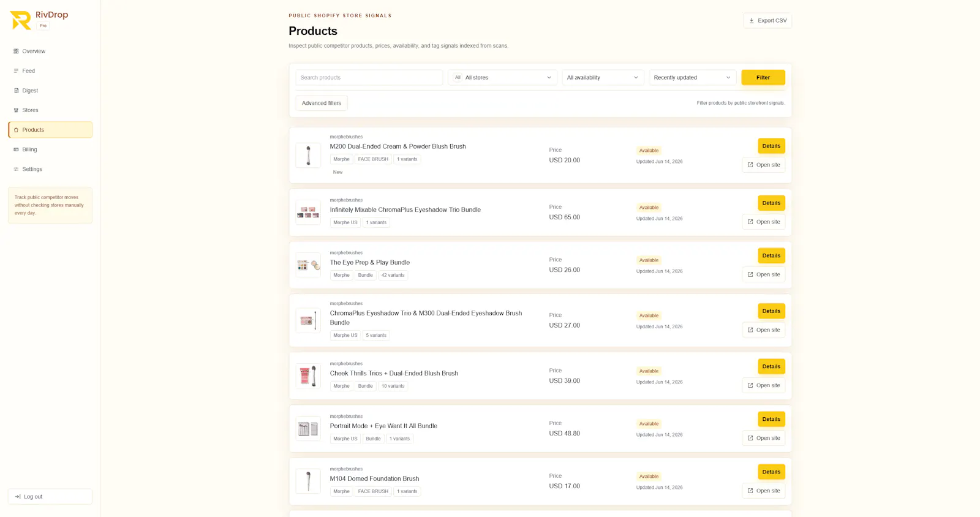The image size is (980, 517).
Task: Click Open site for ChromaPlus Trio & M300 Bundle
Action: click(x=764, y=330)
